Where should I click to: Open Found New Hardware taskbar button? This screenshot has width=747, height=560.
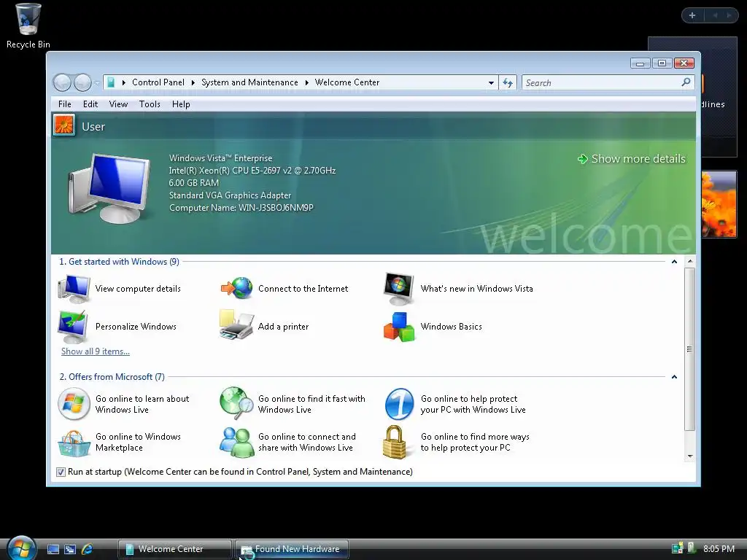(292, 549)
